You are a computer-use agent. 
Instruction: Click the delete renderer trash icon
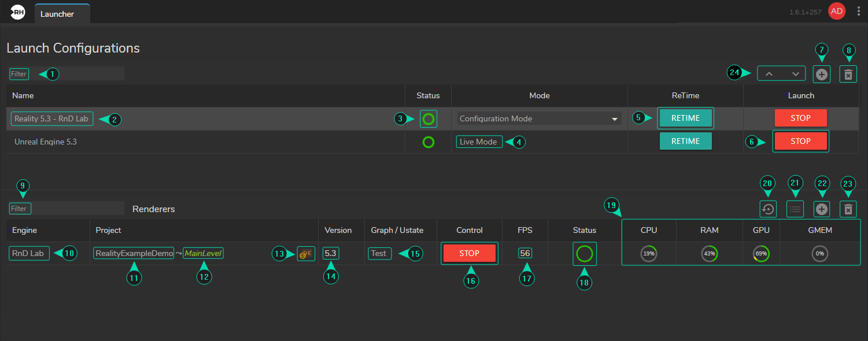pos(848,209)
